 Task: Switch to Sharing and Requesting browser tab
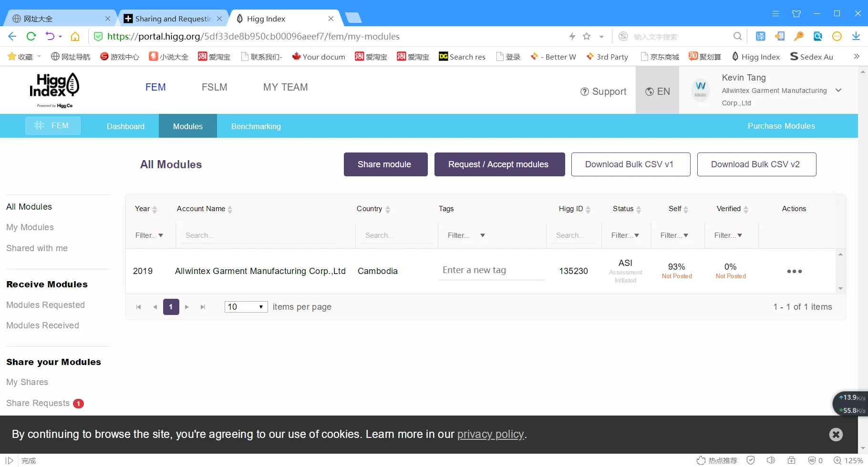pos(173,19)
